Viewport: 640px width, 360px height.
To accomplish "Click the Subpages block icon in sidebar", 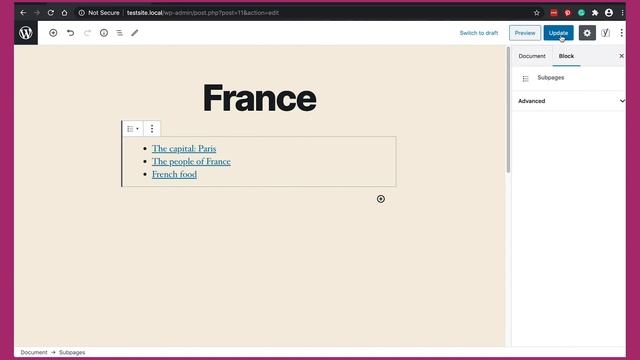I will 525,78.
